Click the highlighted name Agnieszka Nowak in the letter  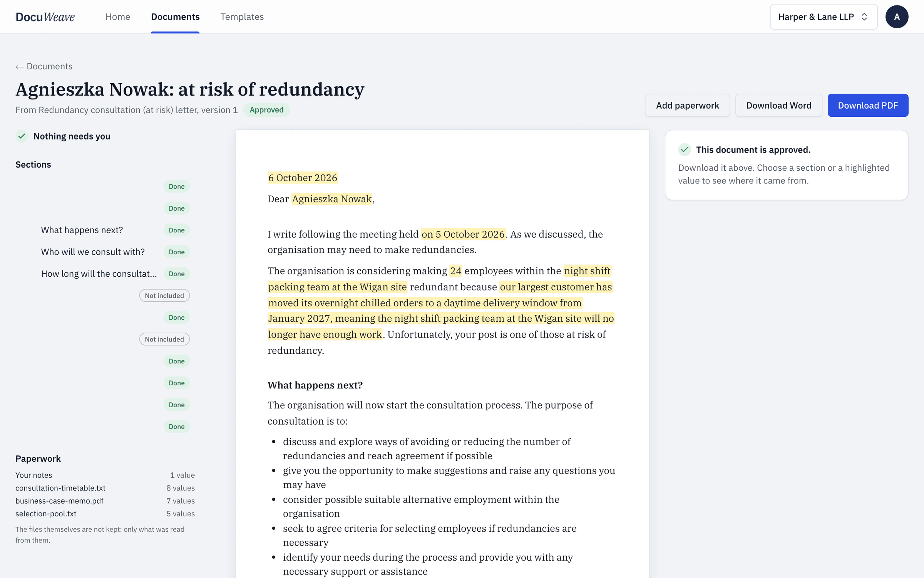332,199
